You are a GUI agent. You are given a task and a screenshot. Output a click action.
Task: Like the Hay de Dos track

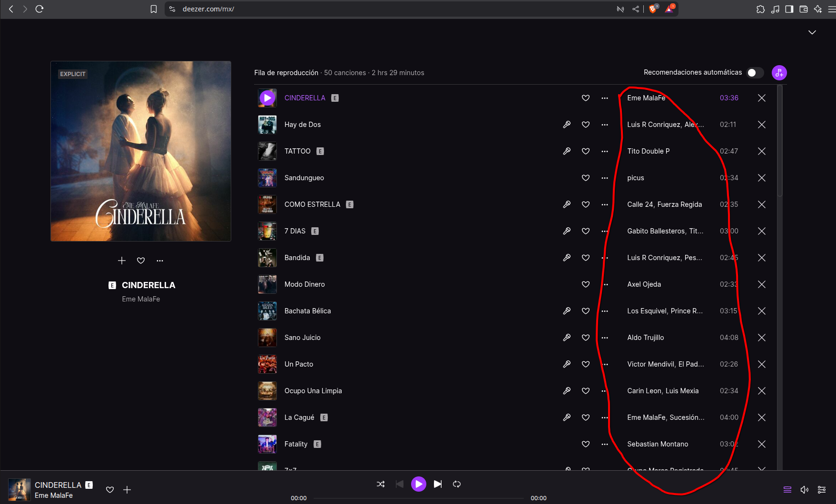tap(586, 125)
